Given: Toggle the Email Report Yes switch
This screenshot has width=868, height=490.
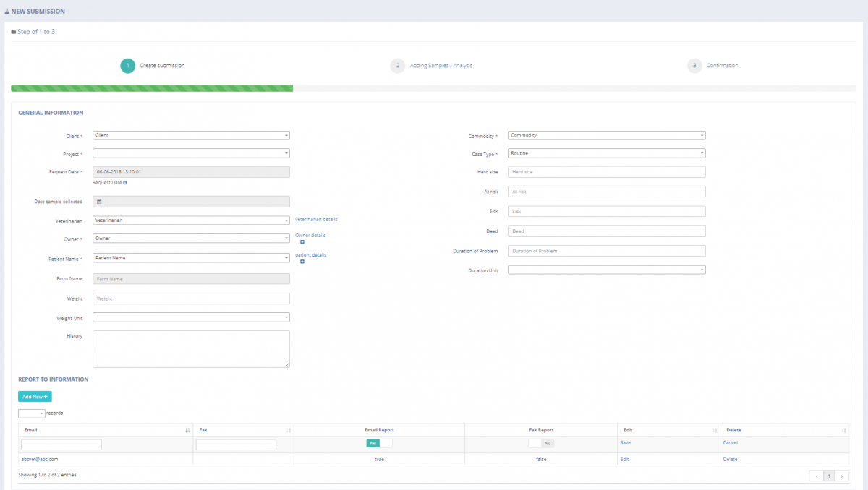Looking at the screenshot, I should coord(379,443).
